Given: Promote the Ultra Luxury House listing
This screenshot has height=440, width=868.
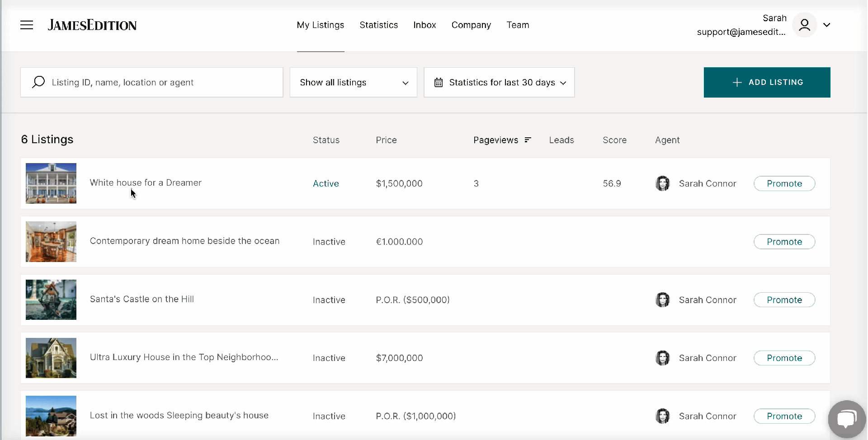Looking at the screenshot, I should [x=784, y=358].
